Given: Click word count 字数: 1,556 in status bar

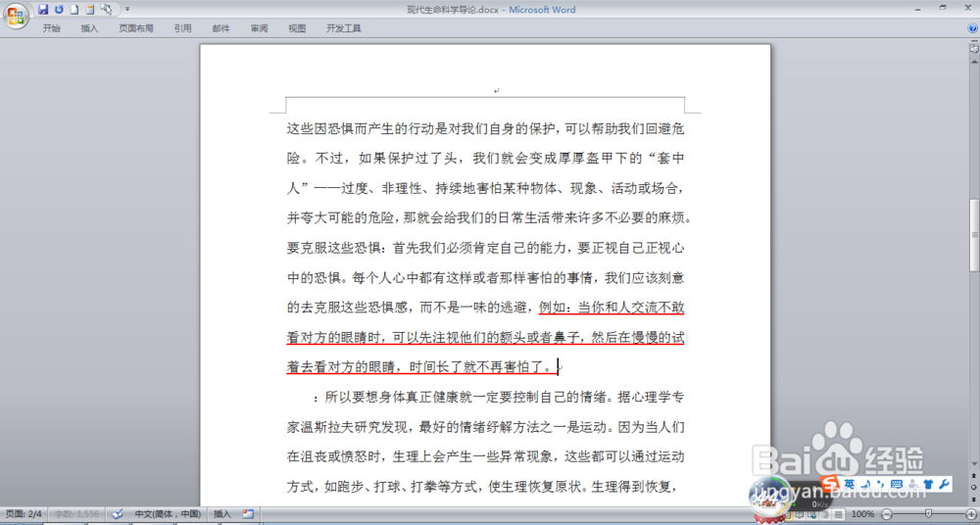Looking at the screenshot, I should (76, 514).
